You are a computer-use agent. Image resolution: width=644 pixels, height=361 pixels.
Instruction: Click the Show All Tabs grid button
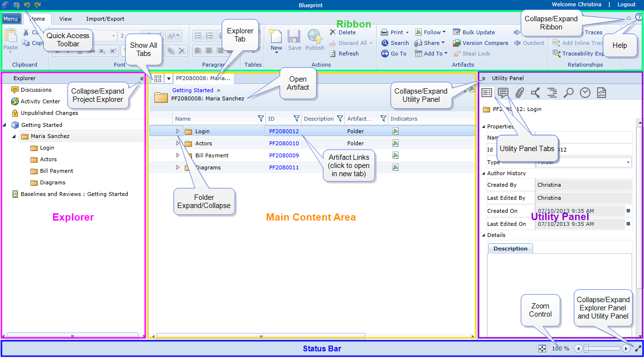click(x=158, y=78)
